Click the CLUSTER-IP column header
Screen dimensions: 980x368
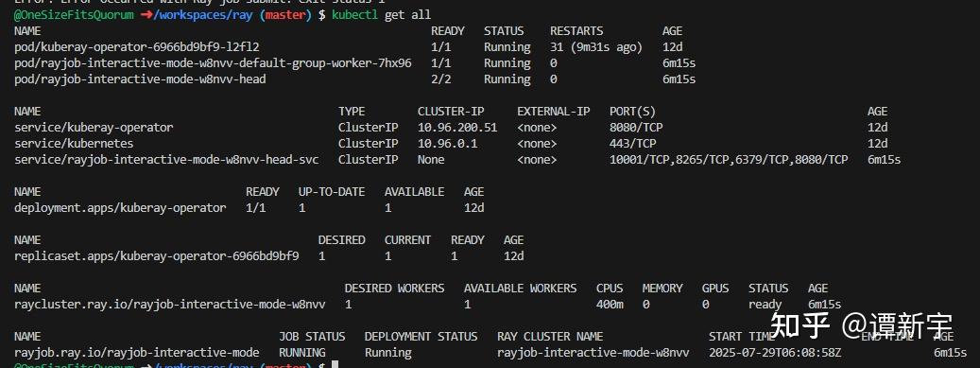tap(451, 112)
